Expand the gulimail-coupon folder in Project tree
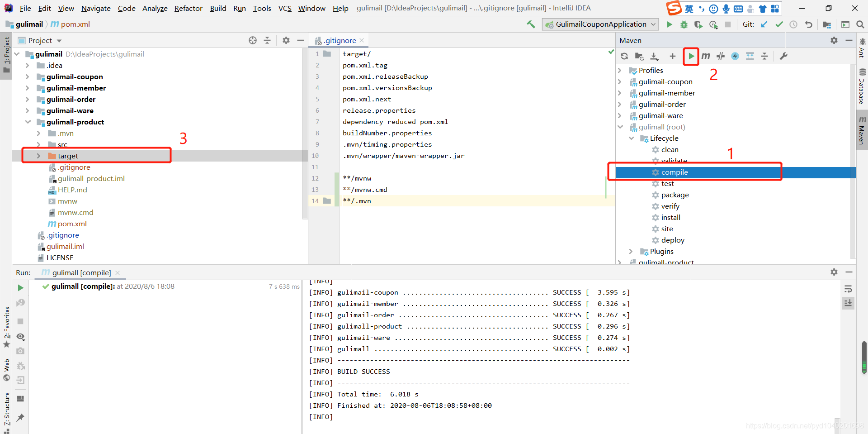Screen dimensions: 868x434 pyautogui.click(x=28, y=77)
